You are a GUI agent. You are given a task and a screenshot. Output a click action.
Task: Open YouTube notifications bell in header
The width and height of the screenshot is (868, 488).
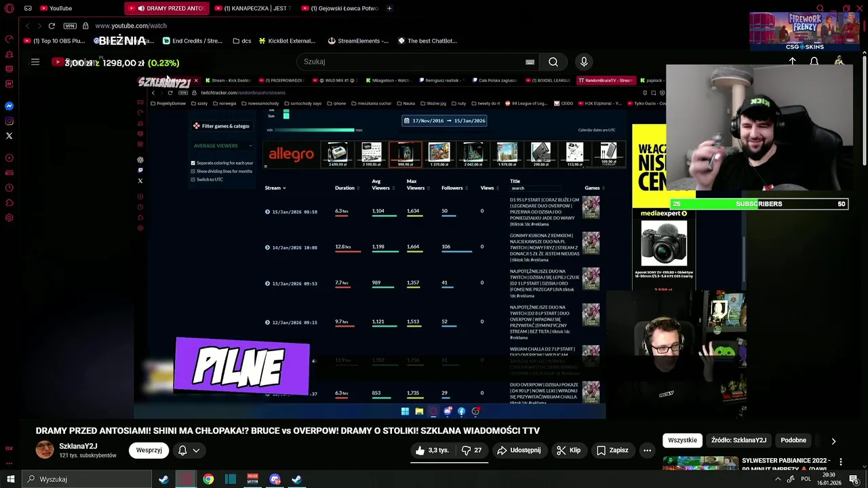coord(814,62)
